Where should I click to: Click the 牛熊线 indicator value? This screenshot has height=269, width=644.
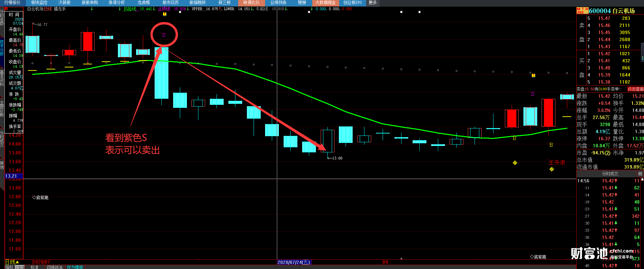(271, 9)
